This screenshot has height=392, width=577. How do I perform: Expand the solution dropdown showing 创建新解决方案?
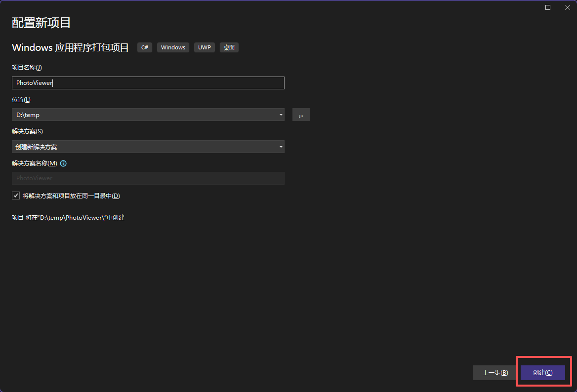coord(148,147)
